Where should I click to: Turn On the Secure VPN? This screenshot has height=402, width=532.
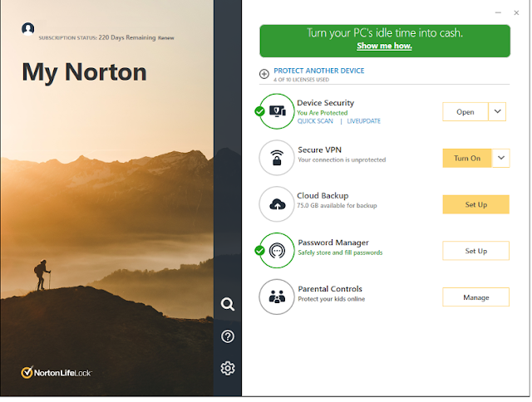click(x=467, y=158)
